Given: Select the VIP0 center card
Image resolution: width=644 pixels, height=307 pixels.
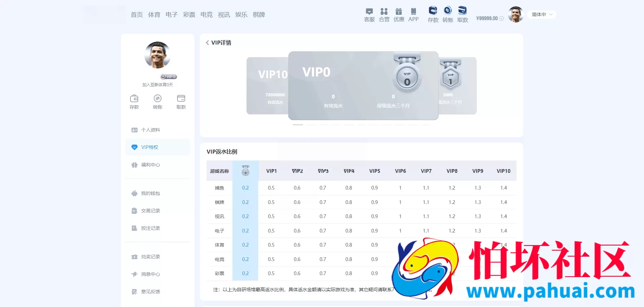Looking at the screenshot, I should (x=363, y=86).
